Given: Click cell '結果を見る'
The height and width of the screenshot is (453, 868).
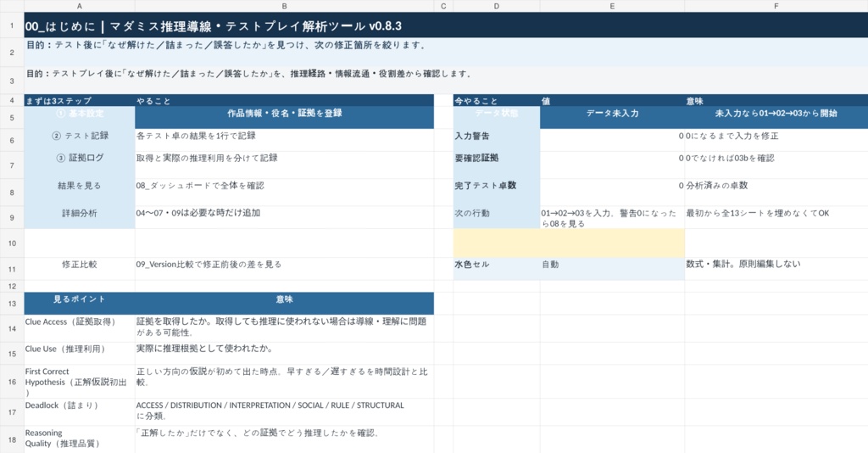Looking at the screenshot, I should (79, 193).
